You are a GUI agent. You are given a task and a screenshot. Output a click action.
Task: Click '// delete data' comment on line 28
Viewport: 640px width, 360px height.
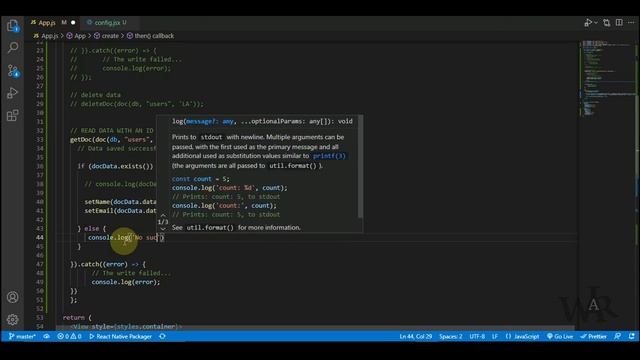[95, 95]
